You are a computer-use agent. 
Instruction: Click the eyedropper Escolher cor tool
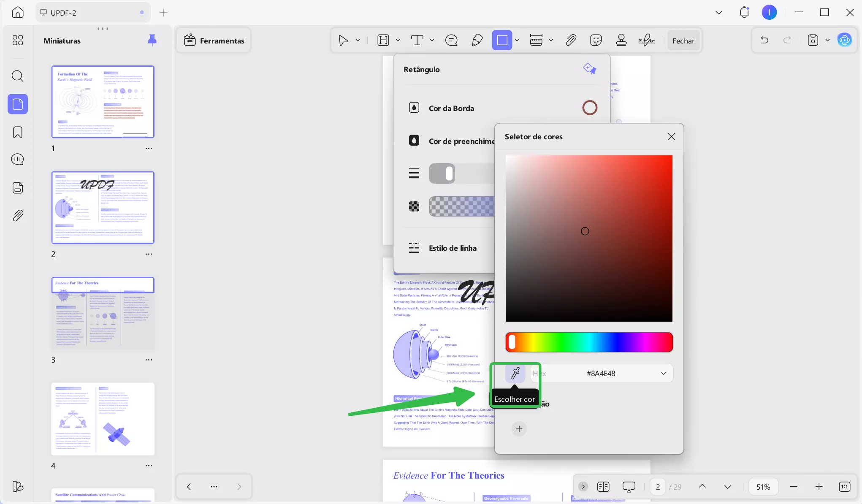pyautogui.click(x=515, y=373)
